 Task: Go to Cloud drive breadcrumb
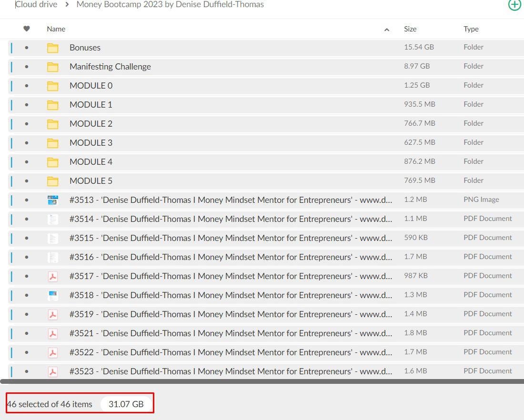coord(37,5)
